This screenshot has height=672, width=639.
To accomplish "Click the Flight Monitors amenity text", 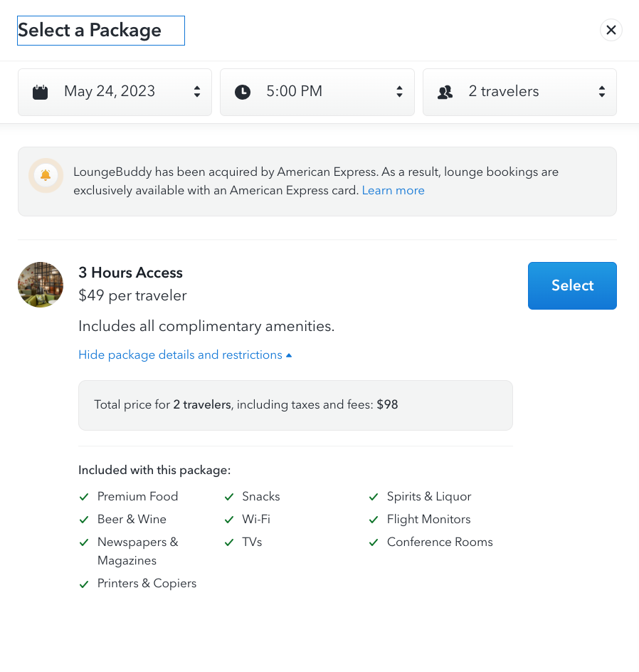I will (x=428, y=519).
